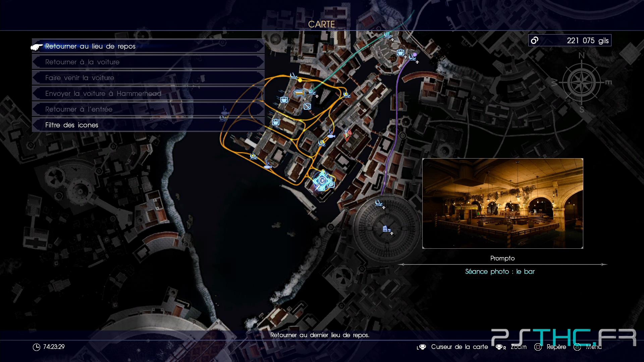The image size is (644, 362).
Task: Click the leaf icon beside player marker
Action: (x=331, y=184)
